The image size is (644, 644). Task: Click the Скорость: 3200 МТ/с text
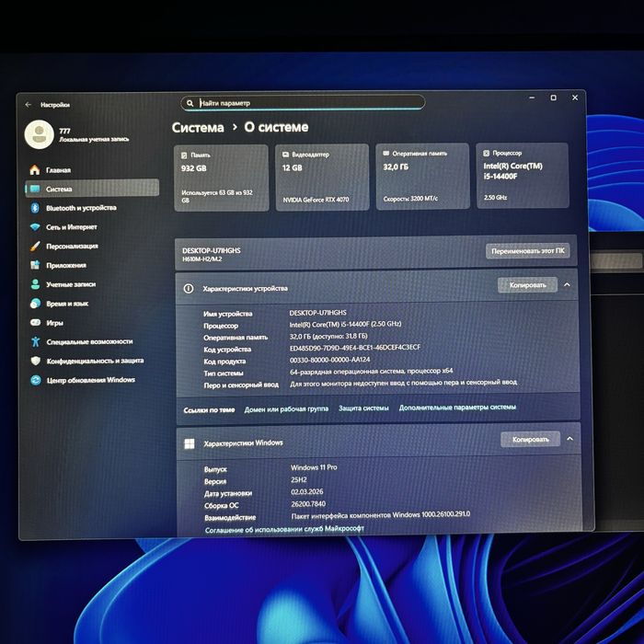point(410,199)
